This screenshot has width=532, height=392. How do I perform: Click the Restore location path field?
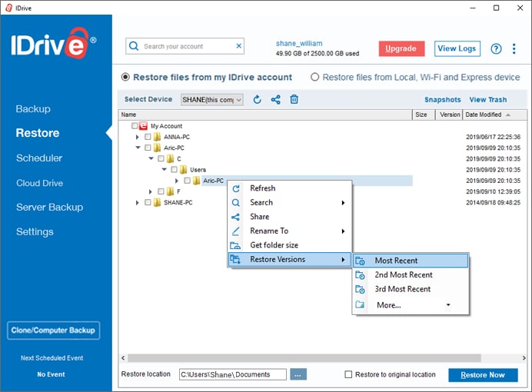233,374
